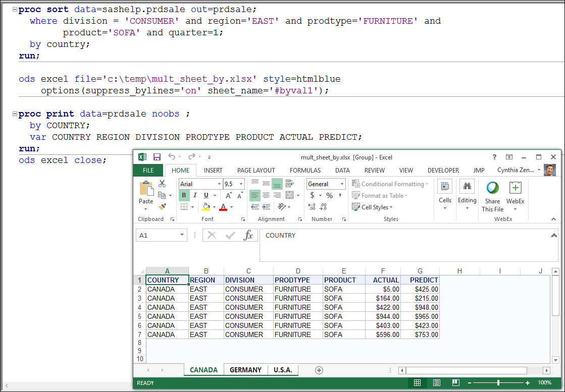Select the Format Painter brush
This screenshot has height=392, width=565.
click(162, 206)
